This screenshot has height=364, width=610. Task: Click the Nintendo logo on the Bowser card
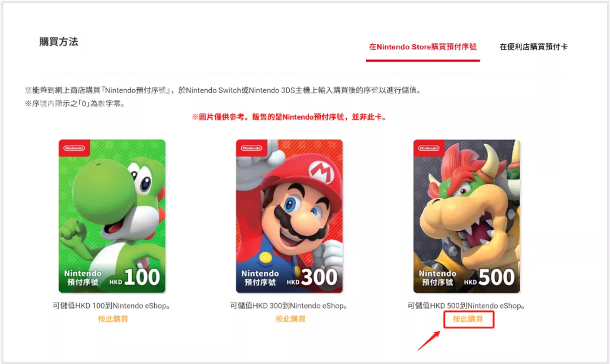click(x=429, y=148)
